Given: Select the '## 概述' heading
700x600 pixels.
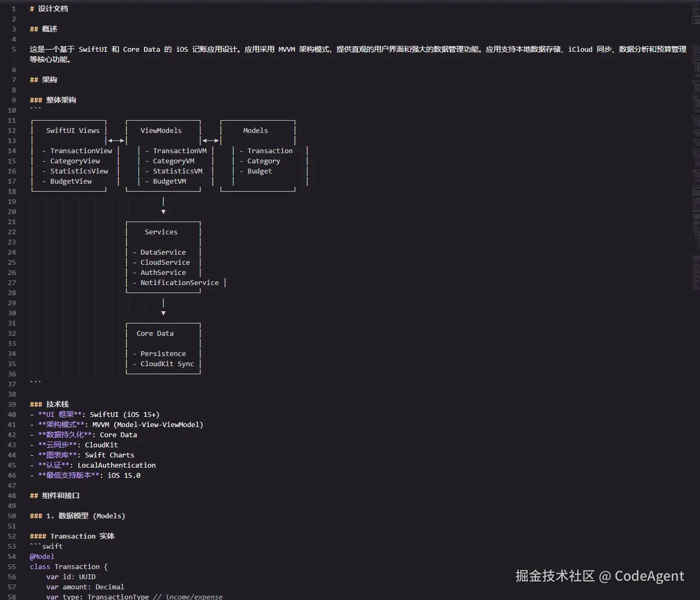Looking at the screenshot, I should point(43,29).
